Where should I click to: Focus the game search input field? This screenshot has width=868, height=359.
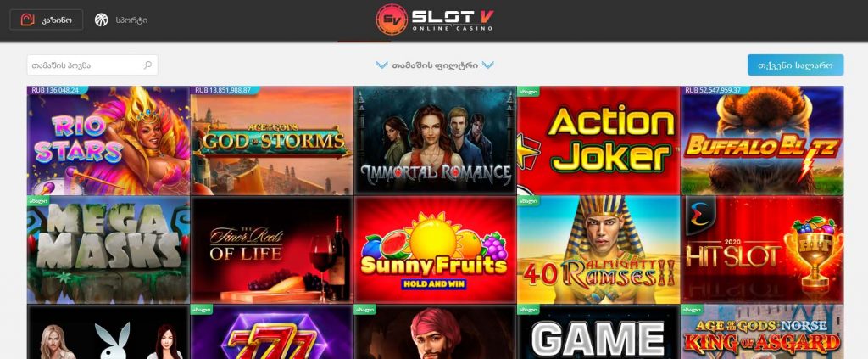coord(92,65)
